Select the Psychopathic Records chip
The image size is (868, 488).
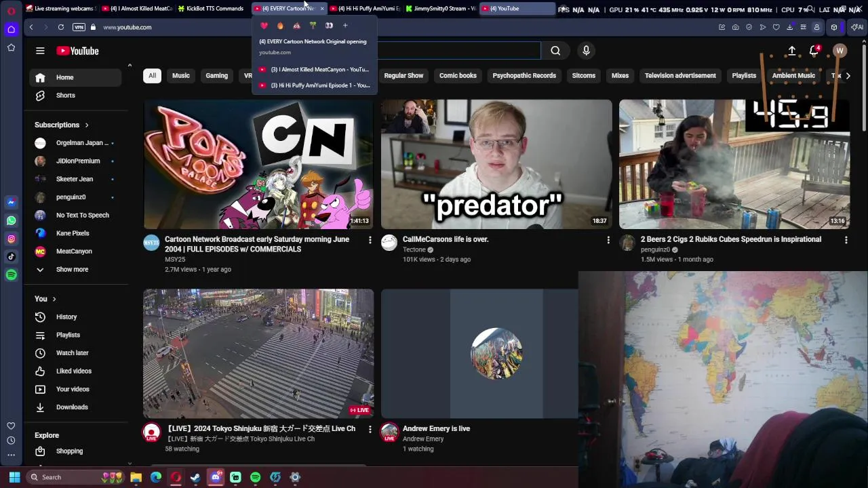(x=524, y=76)
